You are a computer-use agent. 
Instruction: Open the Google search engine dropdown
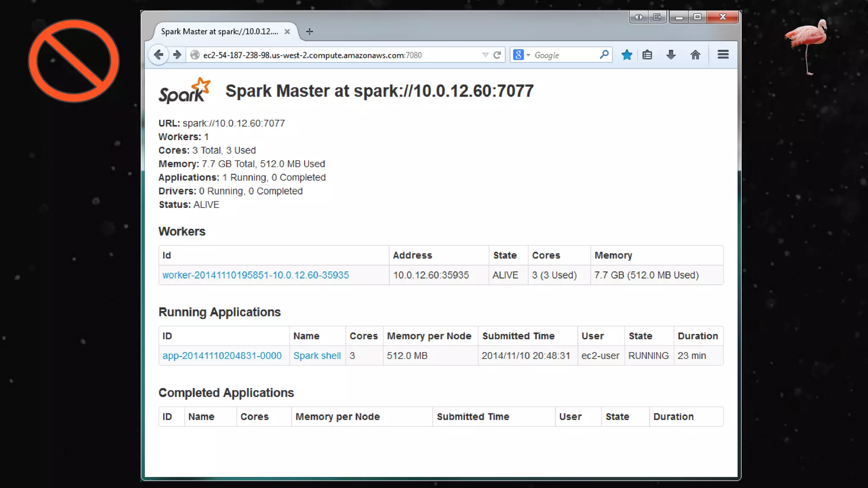(x=522, y=55)
